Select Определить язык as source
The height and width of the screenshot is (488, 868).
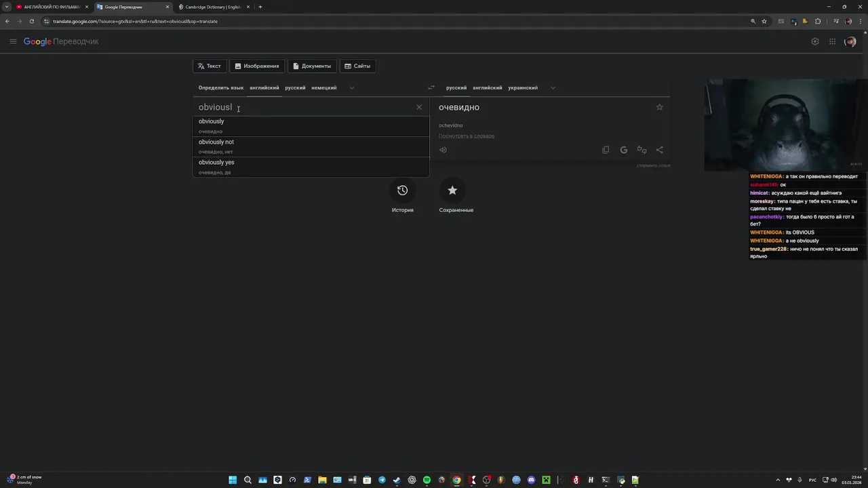pos(221,87)
